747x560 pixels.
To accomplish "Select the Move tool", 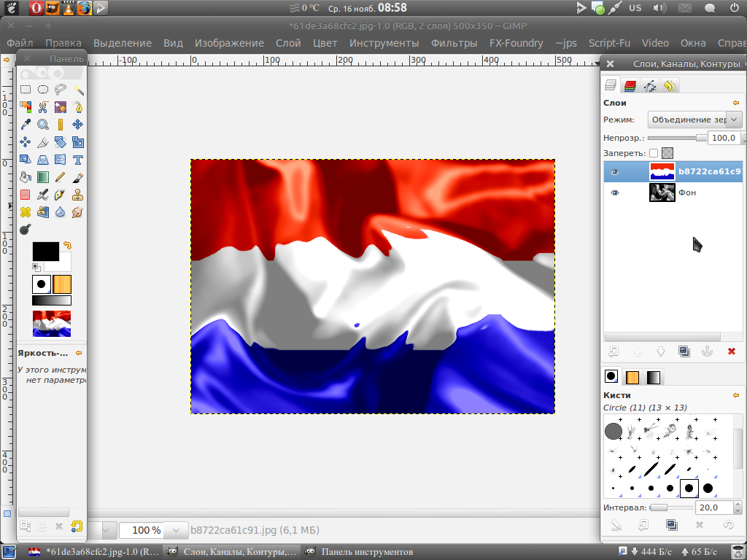I will [x=78, y=125].
